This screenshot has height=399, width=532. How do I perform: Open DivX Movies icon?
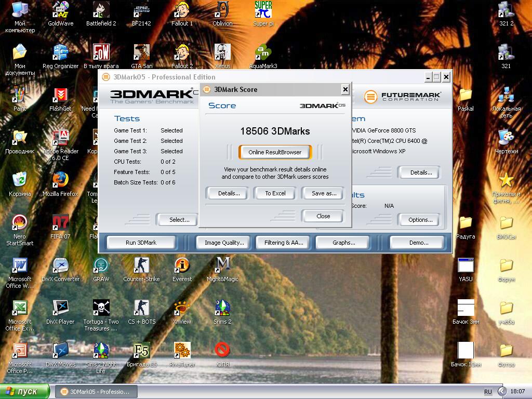pos(60,355)
